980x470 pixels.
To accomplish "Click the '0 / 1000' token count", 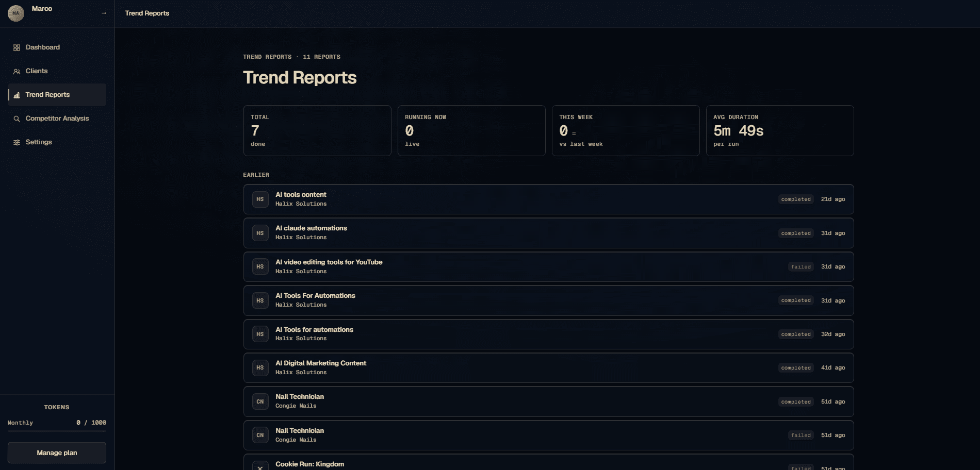I will 91,423.
